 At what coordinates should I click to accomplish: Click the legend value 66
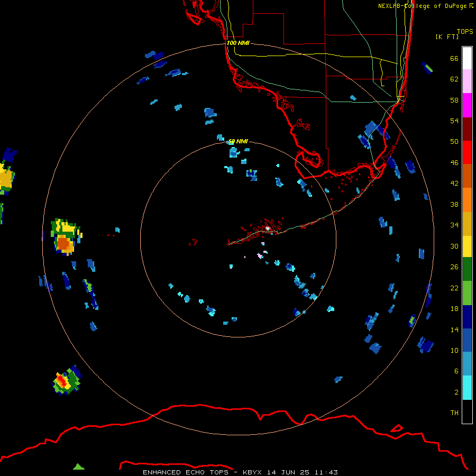tap(454, 58)
